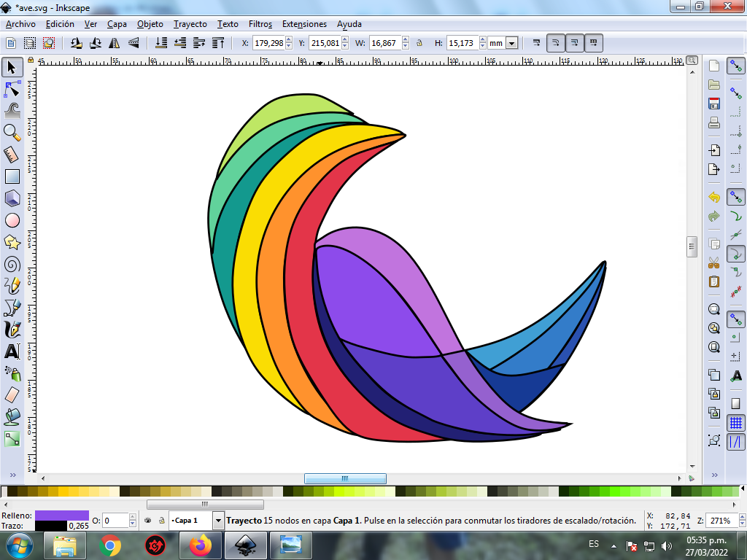This screenshot has height=560, width=747.
Task: Pick the Eraser tool
Action: click(12, 394)
